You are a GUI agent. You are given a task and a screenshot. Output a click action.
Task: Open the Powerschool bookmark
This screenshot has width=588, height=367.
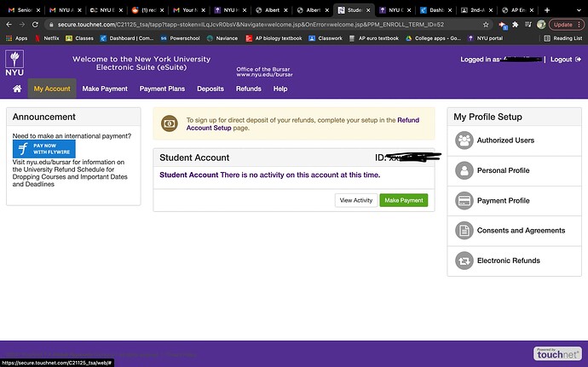[x=181, y=37]
